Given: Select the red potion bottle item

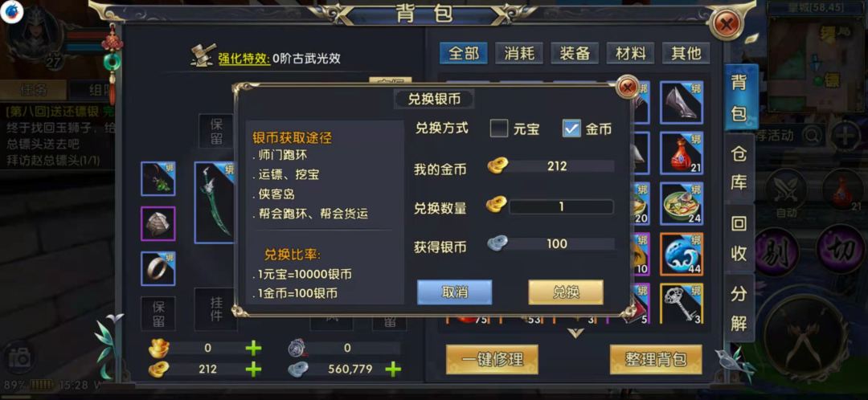Looking at the screenshot, I should click(682, 153).
